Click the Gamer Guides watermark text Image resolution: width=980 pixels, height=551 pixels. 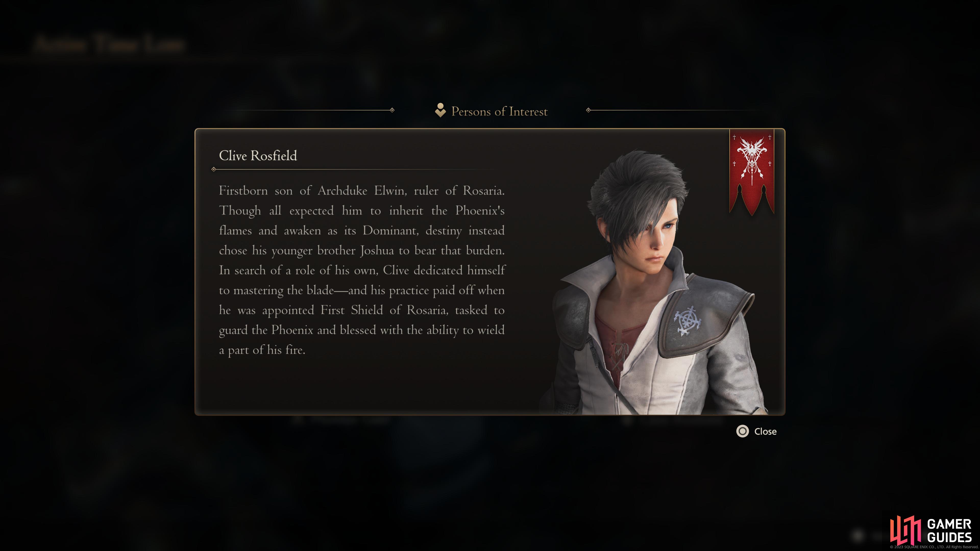(x=949, y=531)
